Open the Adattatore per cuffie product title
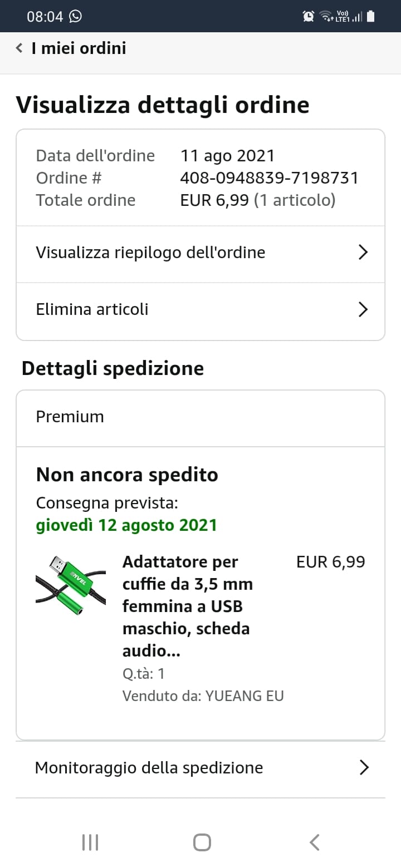The image size is (401, 868). (x=188, y=606)
